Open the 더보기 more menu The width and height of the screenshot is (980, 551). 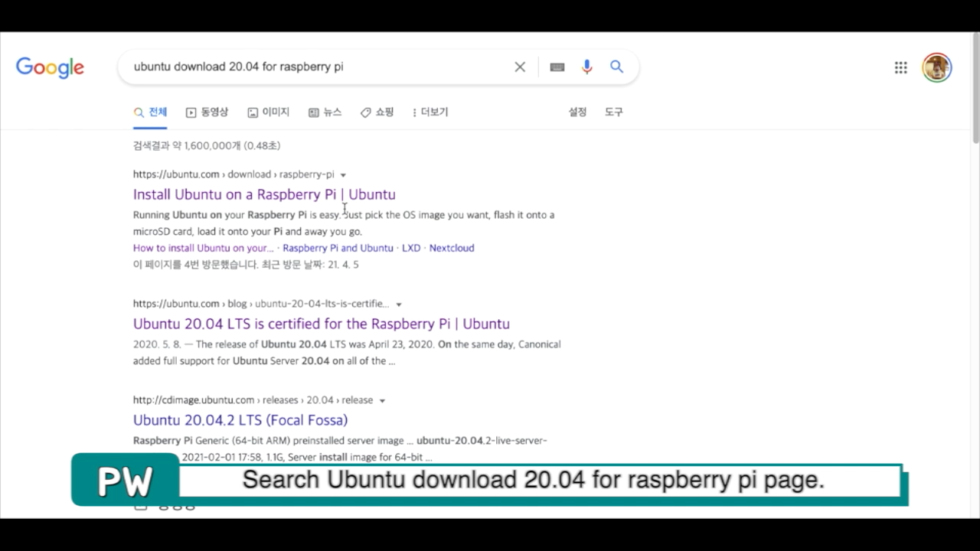tap(430, 112)
